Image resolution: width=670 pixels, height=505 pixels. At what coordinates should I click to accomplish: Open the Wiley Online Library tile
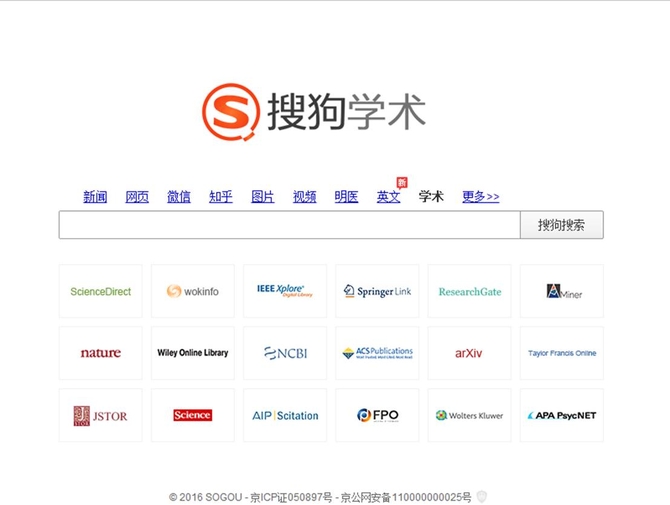click(193, 353)
